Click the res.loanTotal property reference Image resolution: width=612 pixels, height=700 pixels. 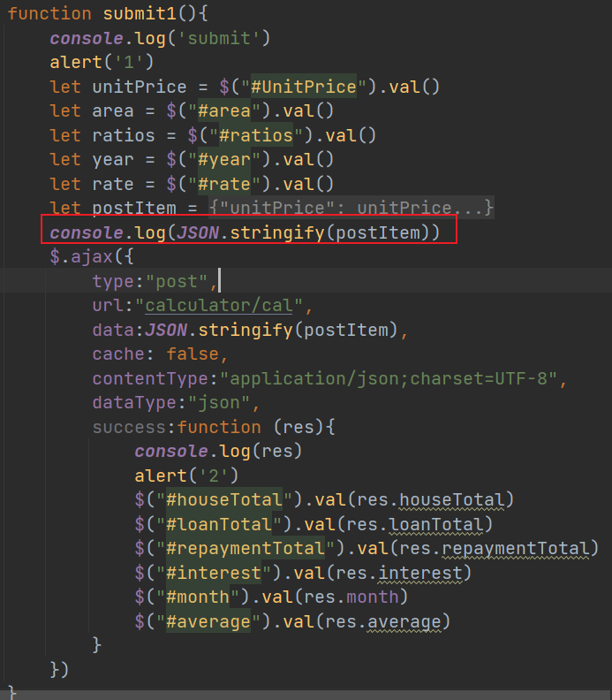pyautogui.click(x=415, y=524)
